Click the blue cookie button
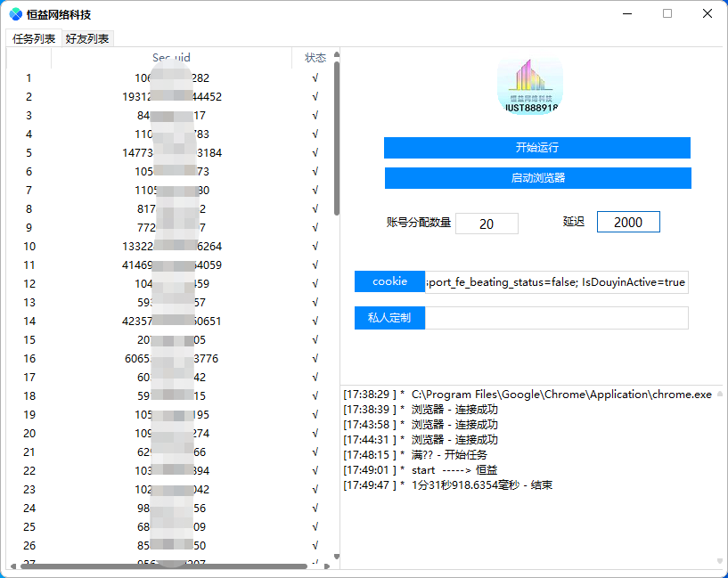The image size is (728, 578). point(389,281)
